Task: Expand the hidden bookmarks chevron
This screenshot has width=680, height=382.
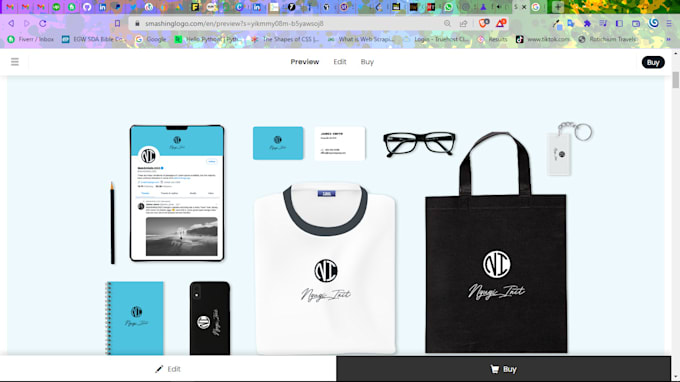Action: (668, 39)
